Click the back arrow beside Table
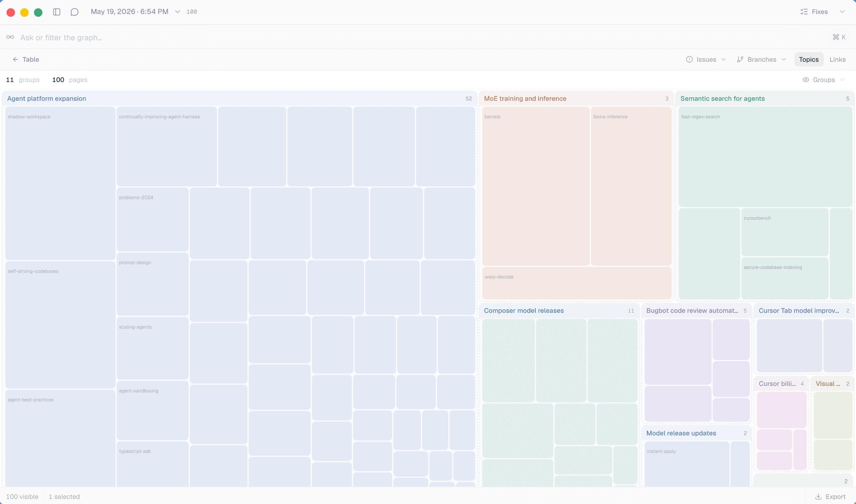The image size is (856, 504). coord(15,59)
